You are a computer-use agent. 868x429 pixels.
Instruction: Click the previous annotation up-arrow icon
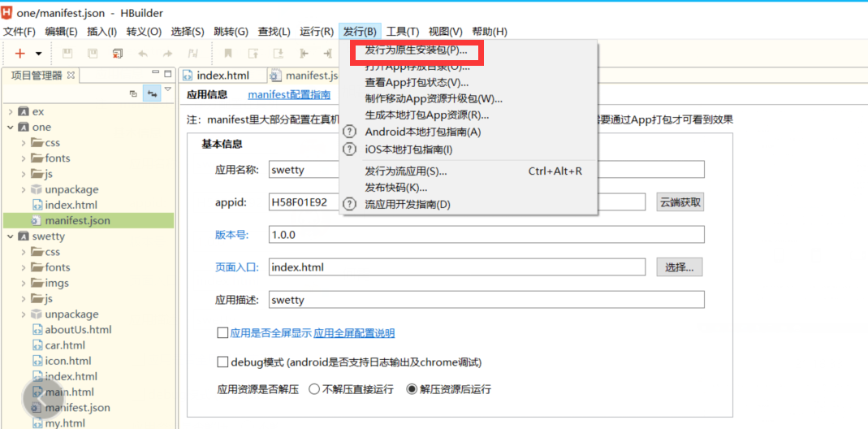coord(253,54)
